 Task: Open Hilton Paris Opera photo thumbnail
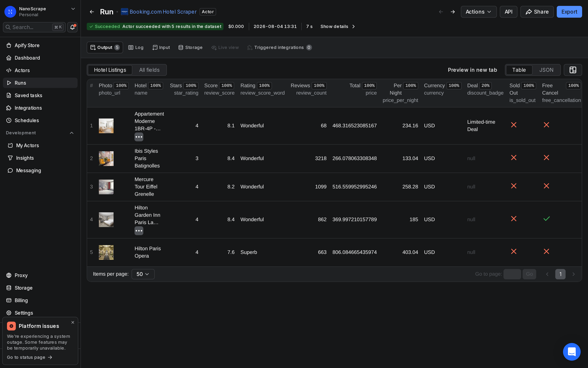click(x=106, y=252)
